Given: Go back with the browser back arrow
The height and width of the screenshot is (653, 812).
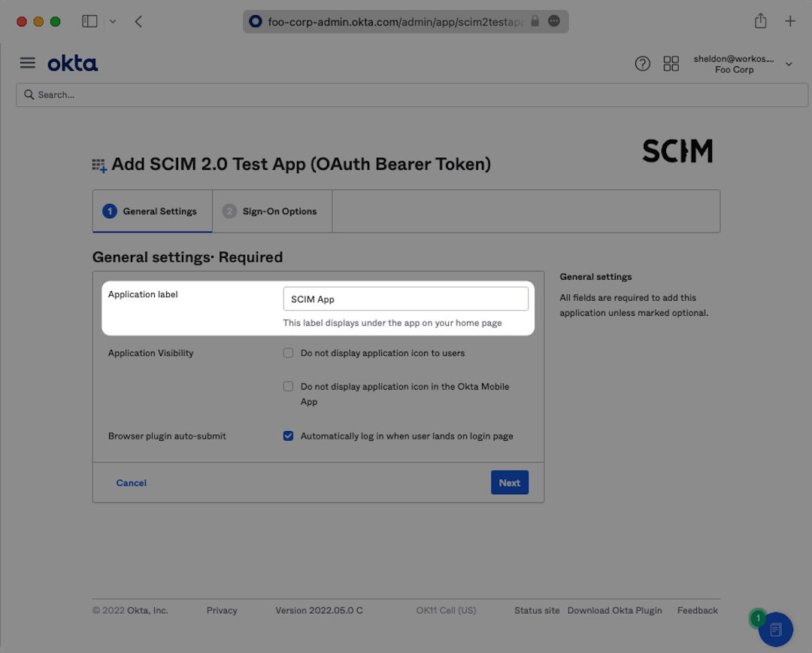Looking at the screenshot, I should point(138,21).
